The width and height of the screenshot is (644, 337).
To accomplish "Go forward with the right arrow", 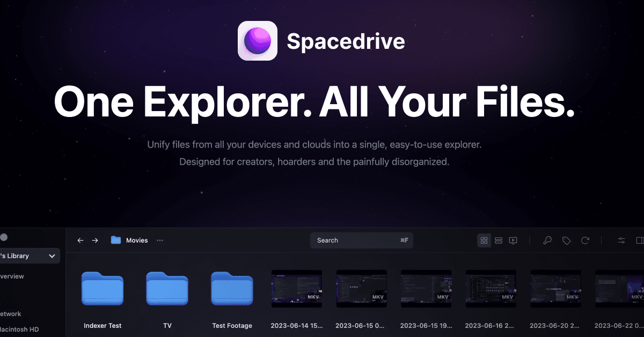I will [x=95, y=240].
